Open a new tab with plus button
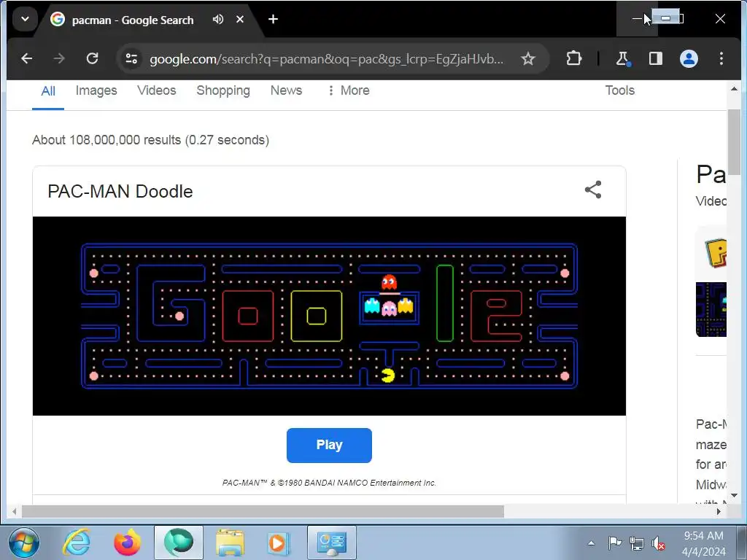This screenshot has height=560, width=747. coord(273,19)
